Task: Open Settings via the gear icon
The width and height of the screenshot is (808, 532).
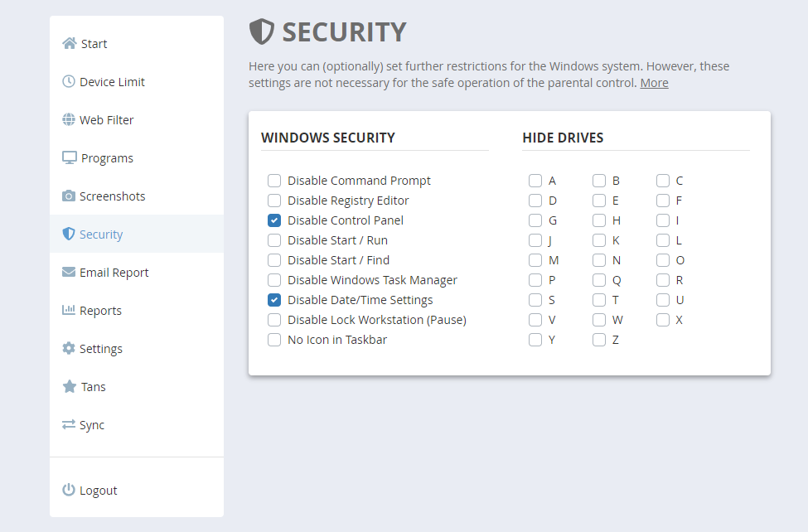Action: point(68,348)
